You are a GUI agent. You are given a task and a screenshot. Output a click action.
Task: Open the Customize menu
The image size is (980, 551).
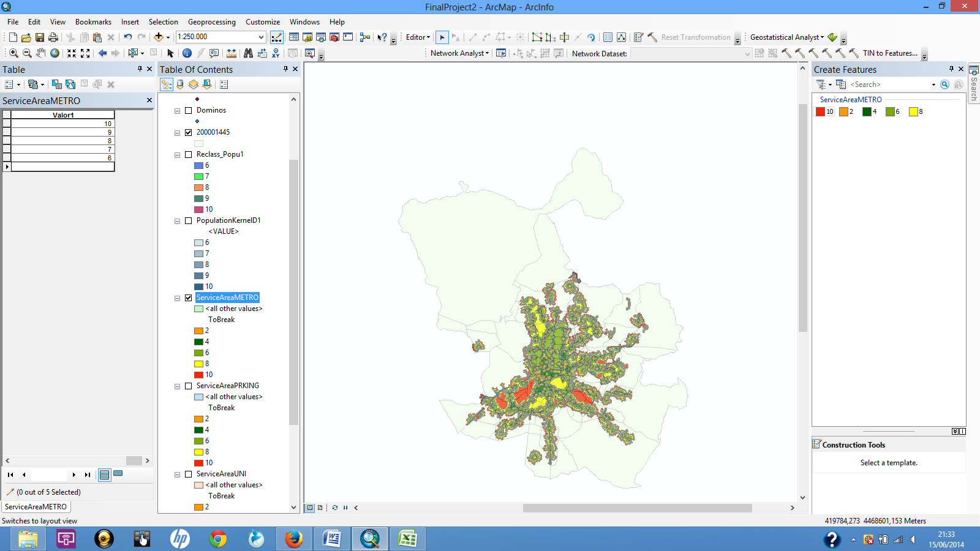click(x=263, y=22)
